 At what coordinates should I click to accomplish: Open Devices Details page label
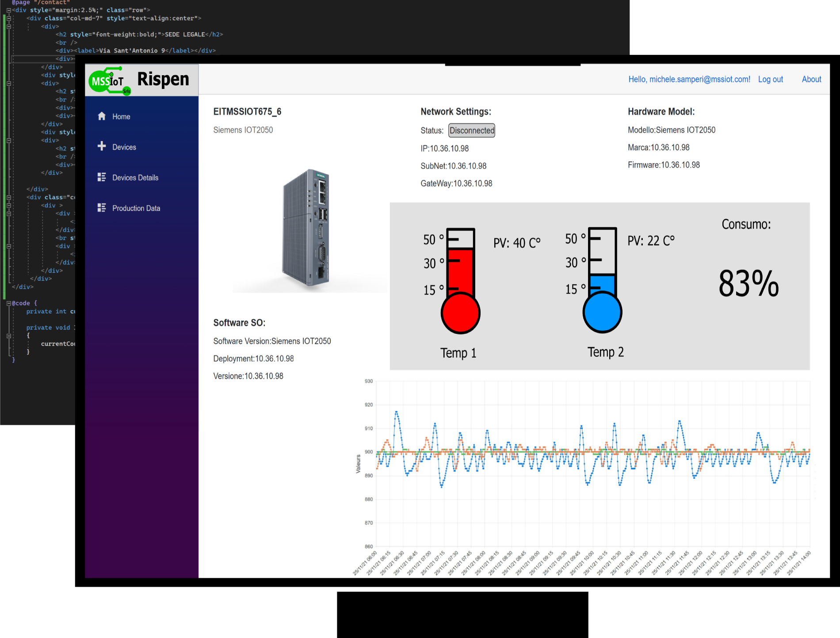pos(135,177)
